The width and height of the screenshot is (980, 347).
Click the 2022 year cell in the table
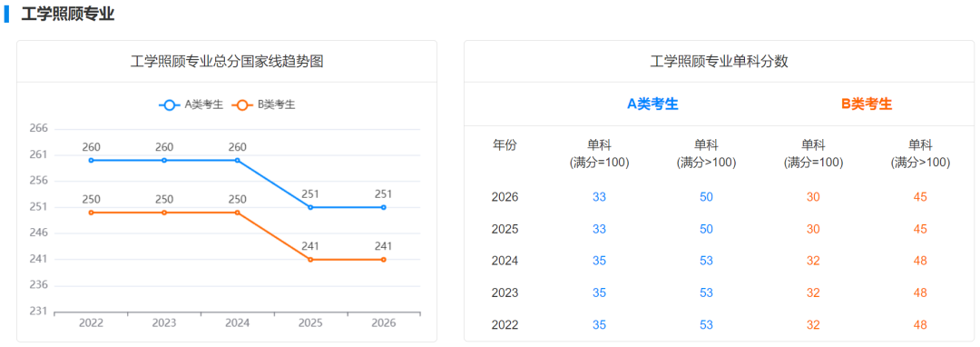[x=505, y=324]
